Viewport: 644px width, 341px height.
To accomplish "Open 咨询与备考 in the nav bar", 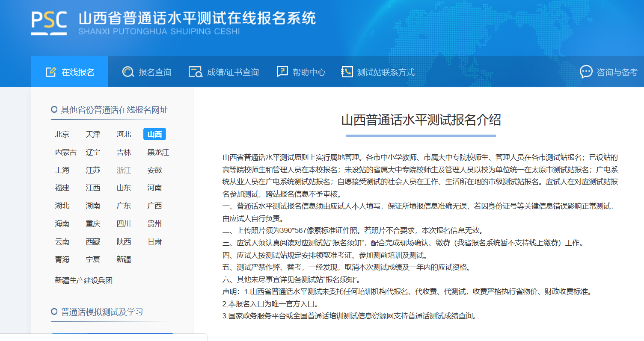I will pyautogui.click(x=609, y=72).
